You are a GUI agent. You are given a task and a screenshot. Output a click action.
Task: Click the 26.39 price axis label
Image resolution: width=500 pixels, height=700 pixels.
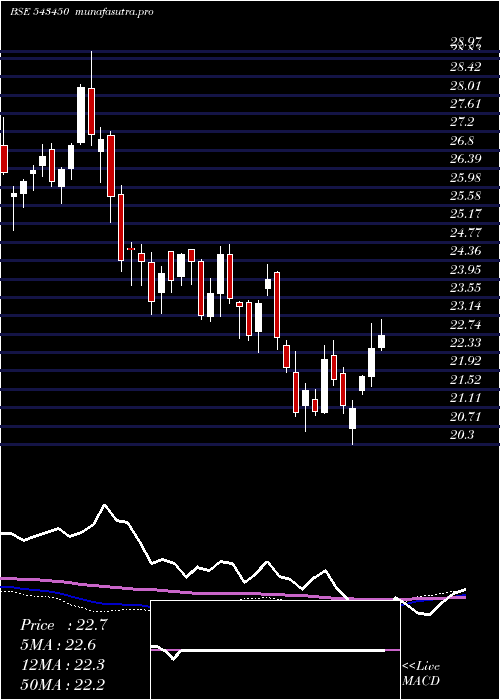(x=466, y=159)
